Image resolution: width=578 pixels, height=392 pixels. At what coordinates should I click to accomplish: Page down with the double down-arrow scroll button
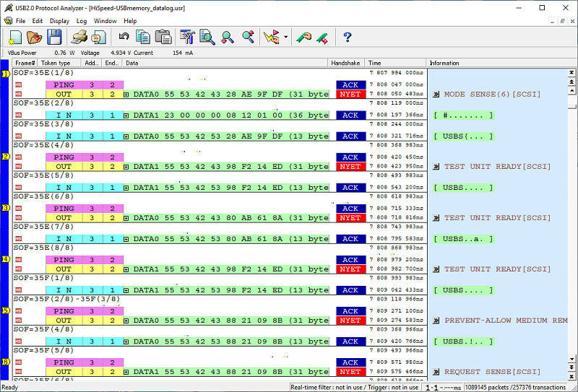click(x=571, y=367)
